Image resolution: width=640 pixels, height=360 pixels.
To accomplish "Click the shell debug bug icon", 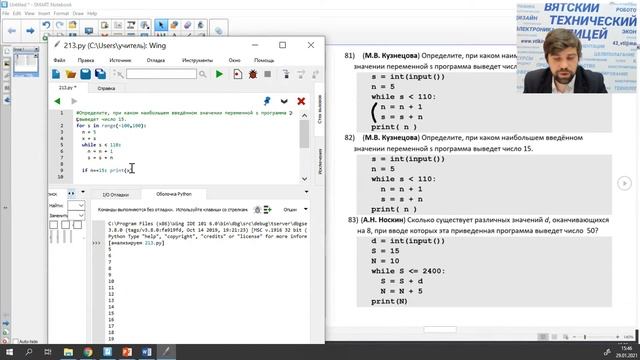I will coord(257,209).
